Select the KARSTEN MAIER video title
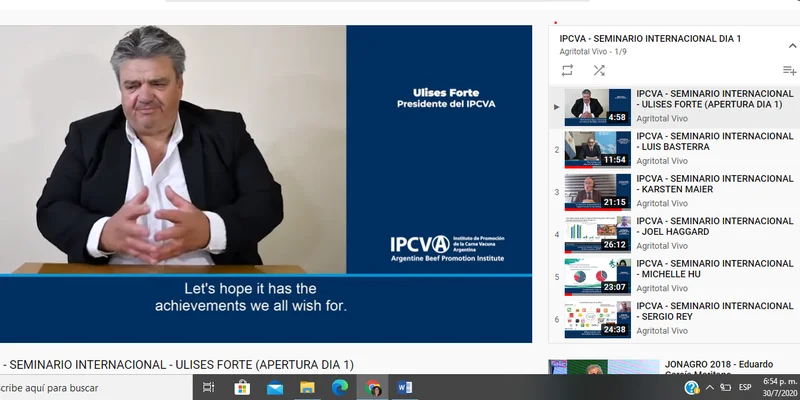This screenshot has height=400, width=800. (715, 184)
